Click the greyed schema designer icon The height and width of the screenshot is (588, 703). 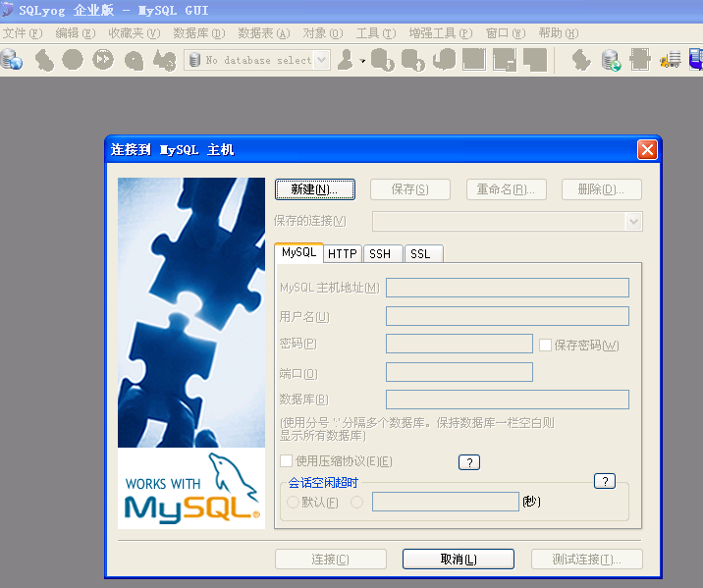640,60
